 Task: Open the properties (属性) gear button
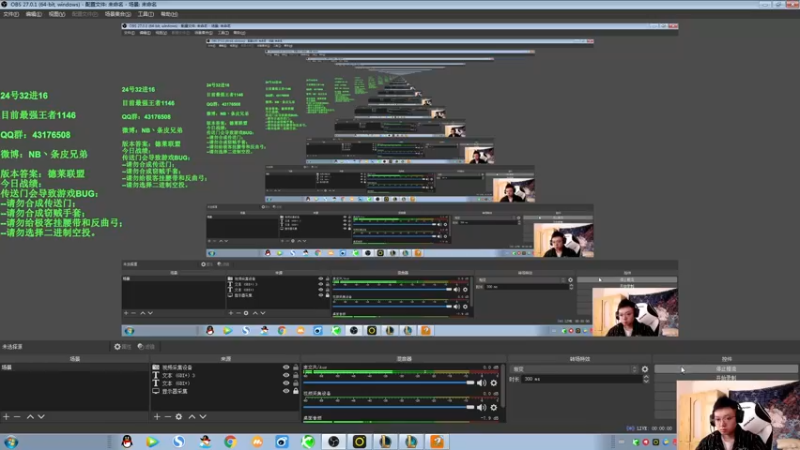(x=122, y=346)
